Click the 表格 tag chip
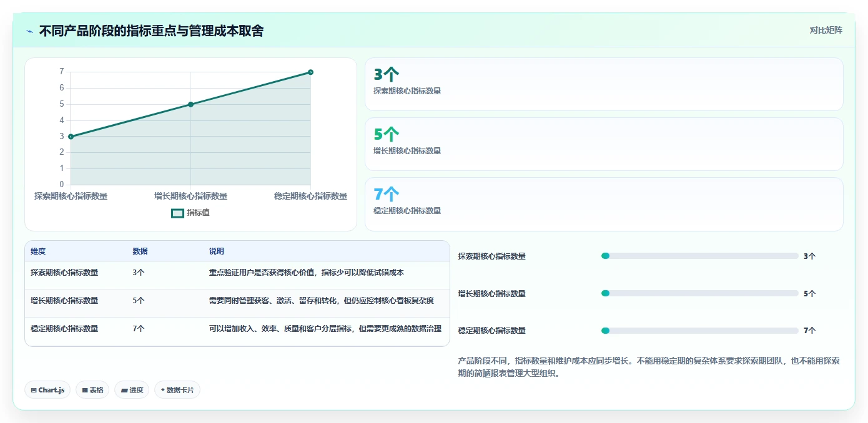This screenshot has width=868, height=423. pos(92,390)
